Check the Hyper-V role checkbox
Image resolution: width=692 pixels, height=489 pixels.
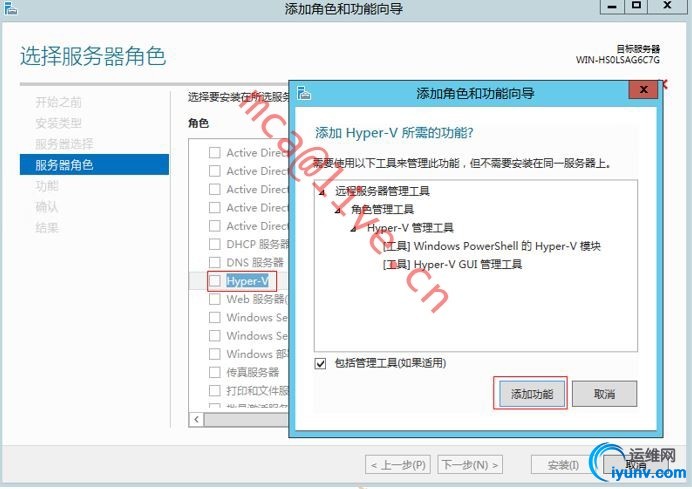point(214,281)
